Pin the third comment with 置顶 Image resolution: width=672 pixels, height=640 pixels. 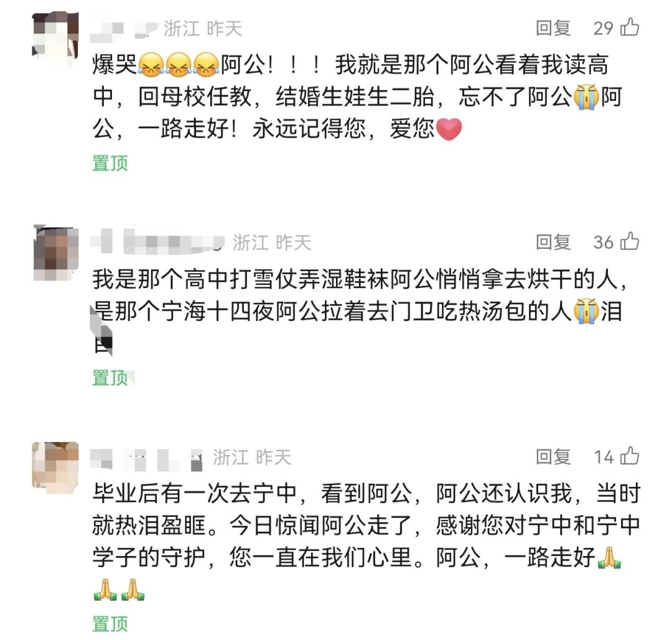point(110,624)
